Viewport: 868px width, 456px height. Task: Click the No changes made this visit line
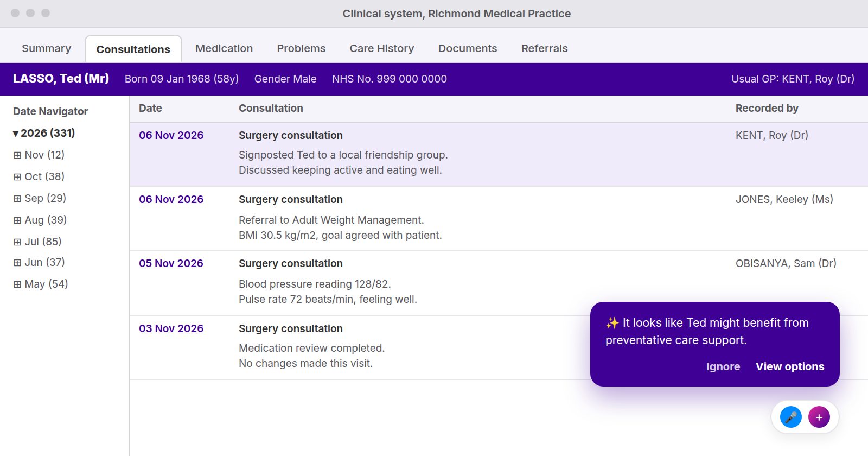(306, 363)
